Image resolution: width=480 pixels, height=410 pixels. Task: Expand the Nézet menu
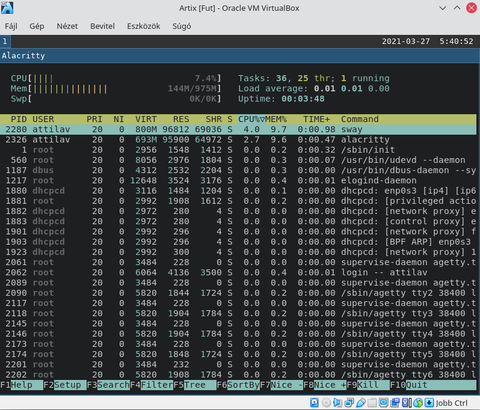pyautogui.click(x=67, y=26)
